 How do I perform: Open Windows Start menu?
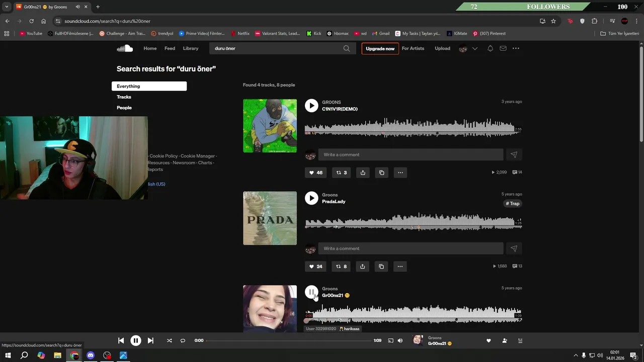(x=8, y=355)
